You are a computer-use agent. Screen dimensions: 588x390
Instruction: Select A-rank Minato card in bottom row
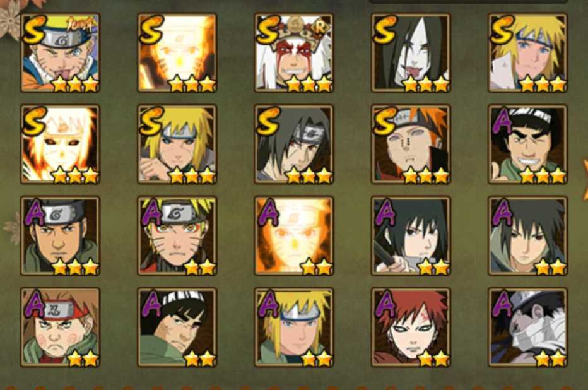tap(293, 328)
